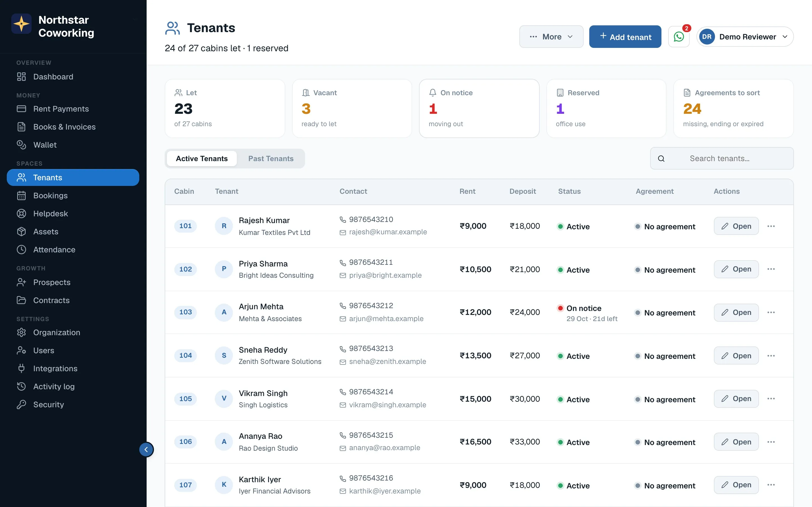Open Integrations plug icon
Viewport: 812px width, 507px height.
point(21,368)
